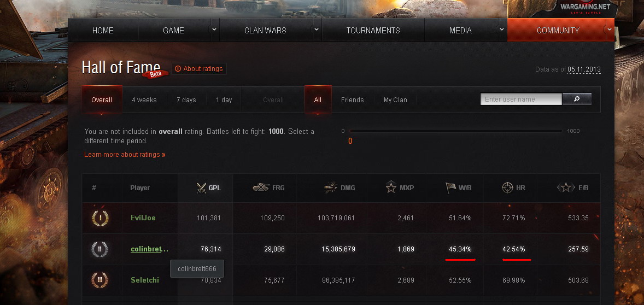The height and width of the screenshot is (305, 644).
Task: Follow the Learn more about ratings link
Action: coord(125,155)
